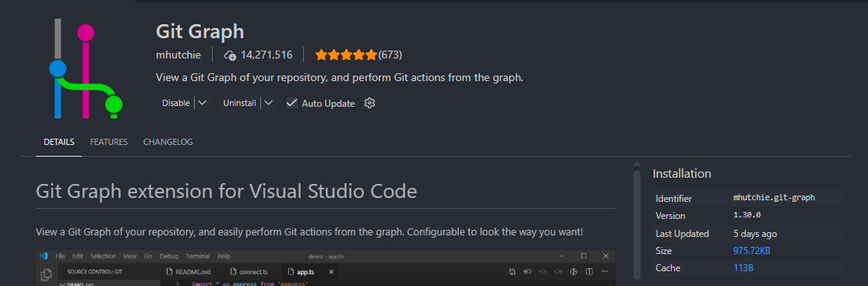
Task: View the CHANGELOG tab
Action: pos(168,142)
